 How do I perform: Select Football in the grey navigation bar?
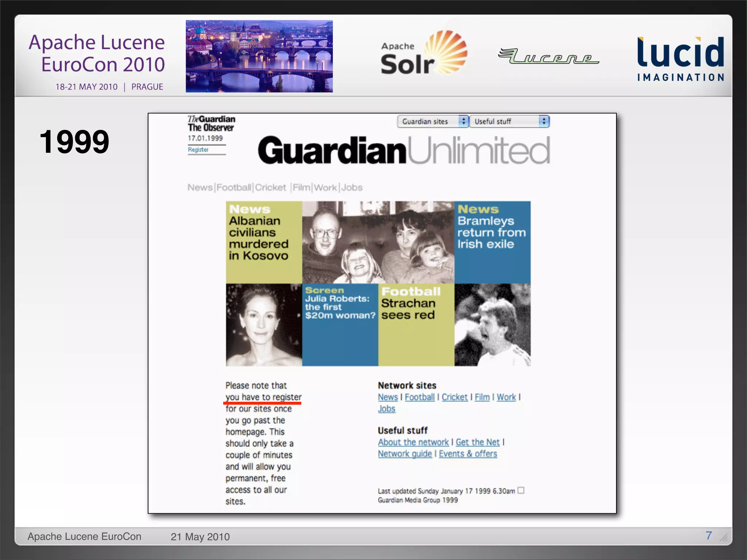(233, 187)
